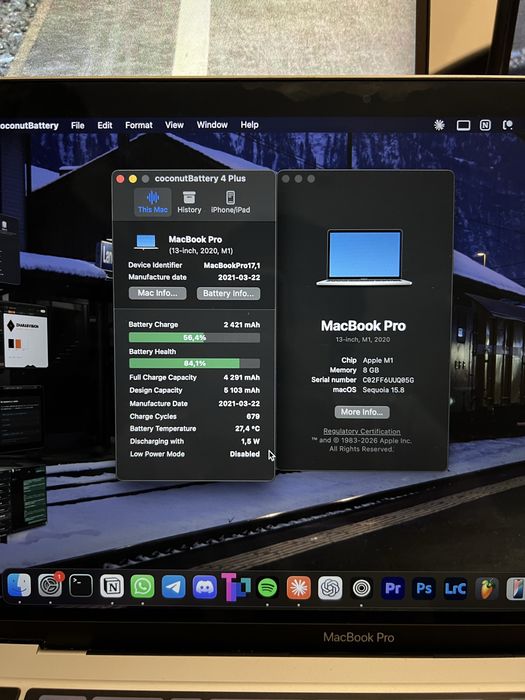
Task: Click the small laptop icon in coconutBattery
Action: click(146, 242)
